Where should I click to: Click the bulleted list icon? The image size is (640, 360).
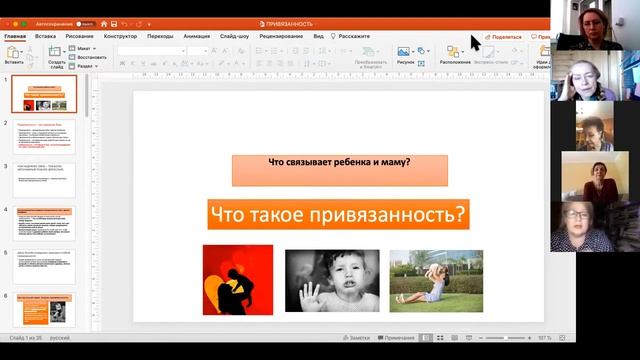coord(259,51)
